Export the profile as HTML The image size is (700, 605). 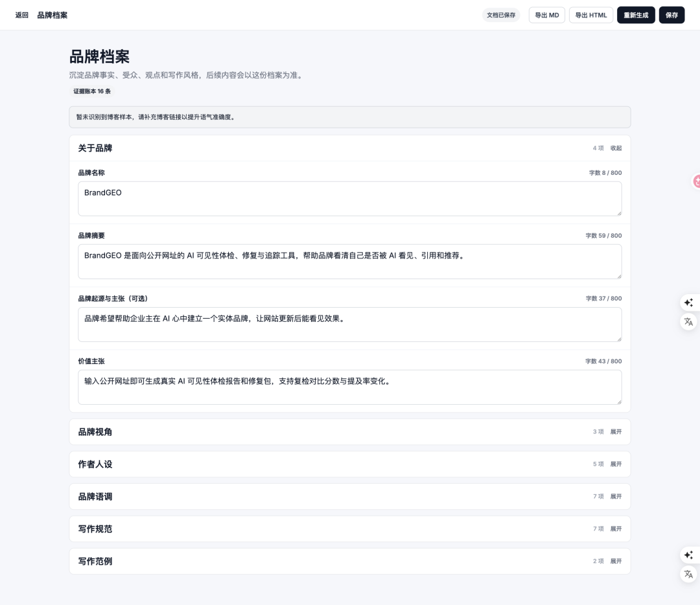click(x=590, y=15)
